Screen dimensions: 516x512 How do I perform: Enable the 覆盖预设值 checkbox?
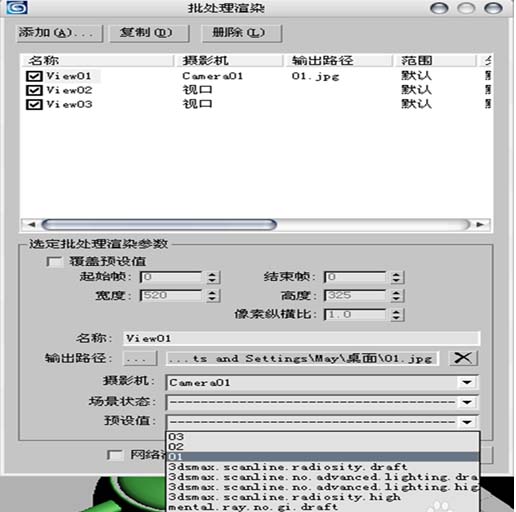coord(54,262)
